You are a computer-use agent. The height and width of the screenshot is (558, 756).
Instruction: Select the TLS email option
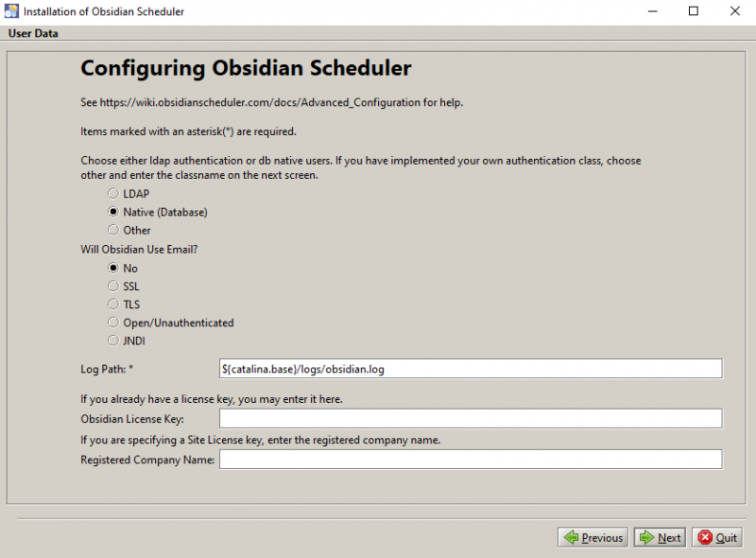113,304
